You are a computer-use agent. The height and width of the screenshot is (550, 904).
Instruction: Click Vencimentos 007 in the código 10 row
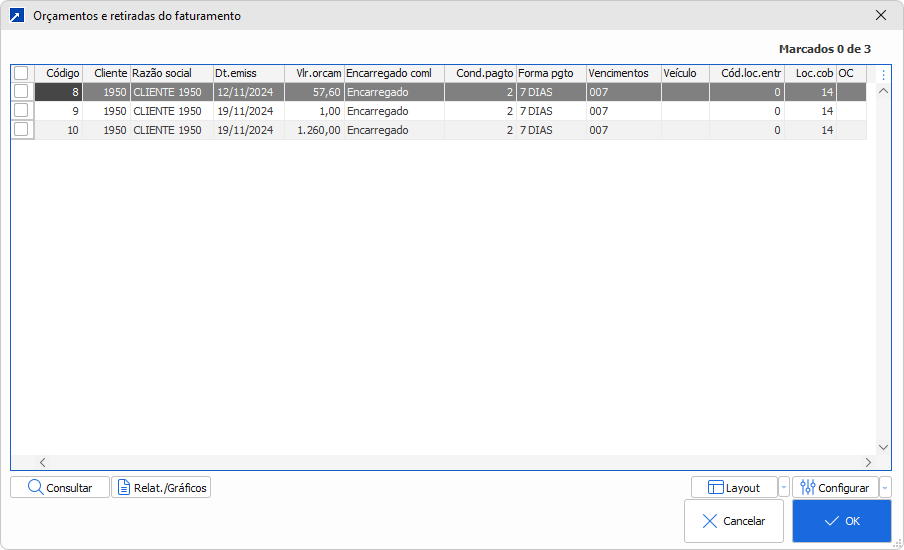tap(624, 130)
